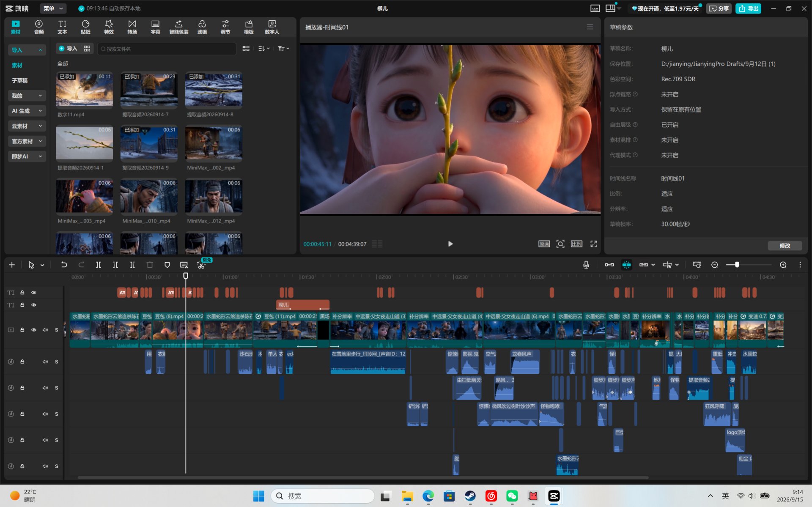The image size is (812, 507).
Task: Open the 音频 audio panel
Action: (39, 27)
